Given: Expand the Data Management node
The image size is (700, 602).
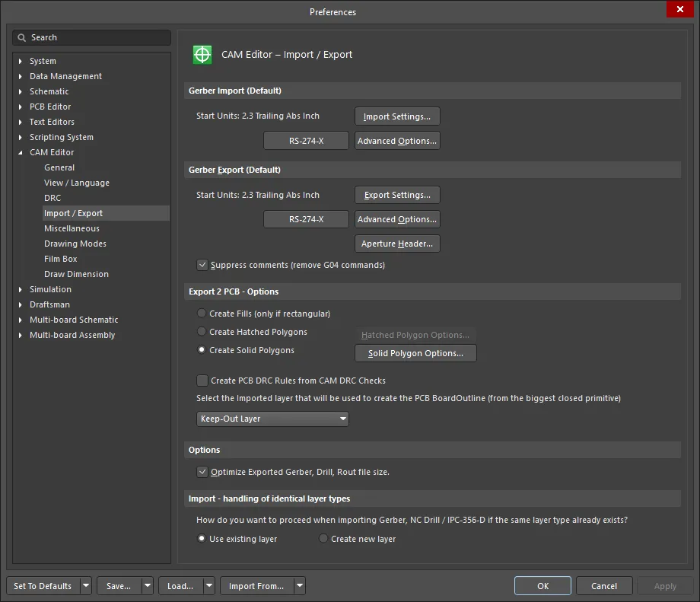Looking at the screenshot, I should (x=20, y=76).
